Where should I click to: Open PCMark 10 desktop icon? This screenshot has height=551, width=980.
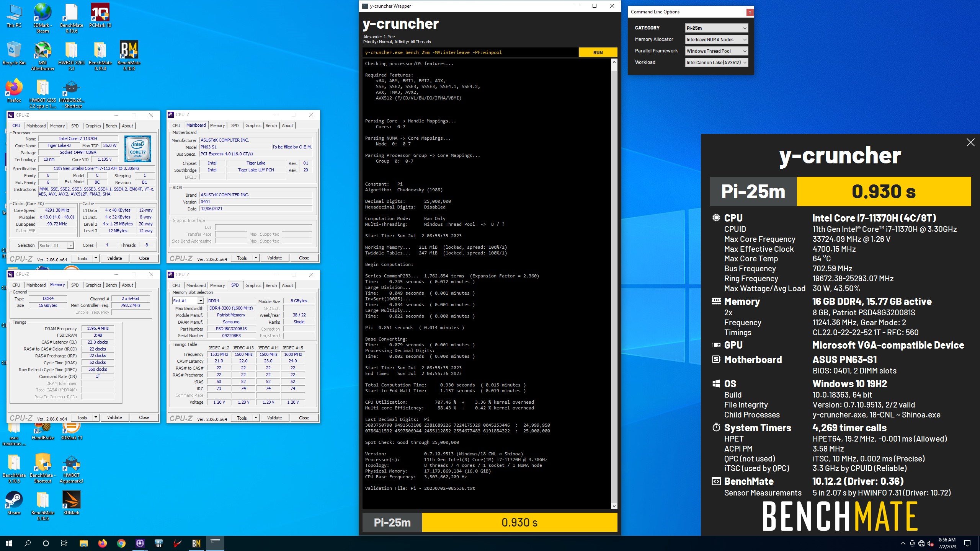100,15
